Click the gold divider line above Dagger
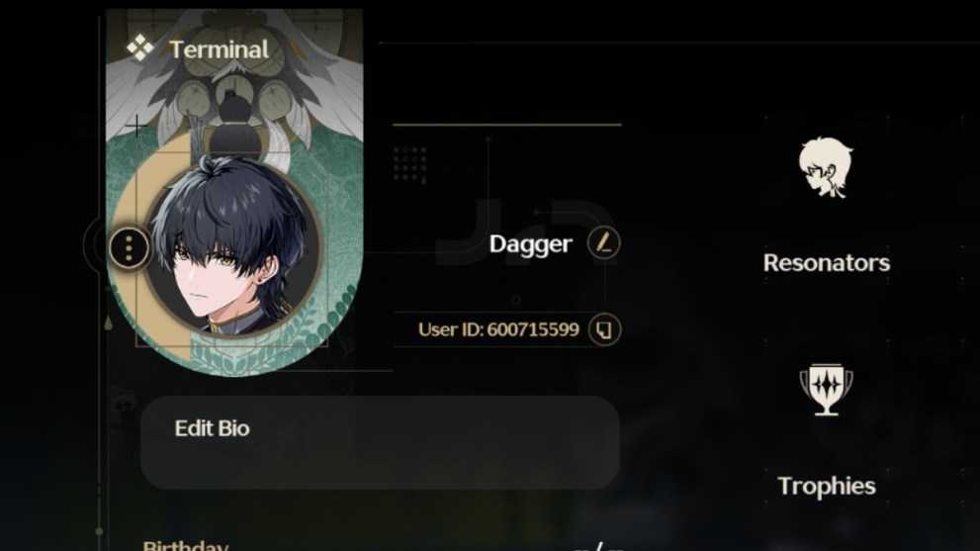Screen dimensions: 980x551 pos(507,125)
